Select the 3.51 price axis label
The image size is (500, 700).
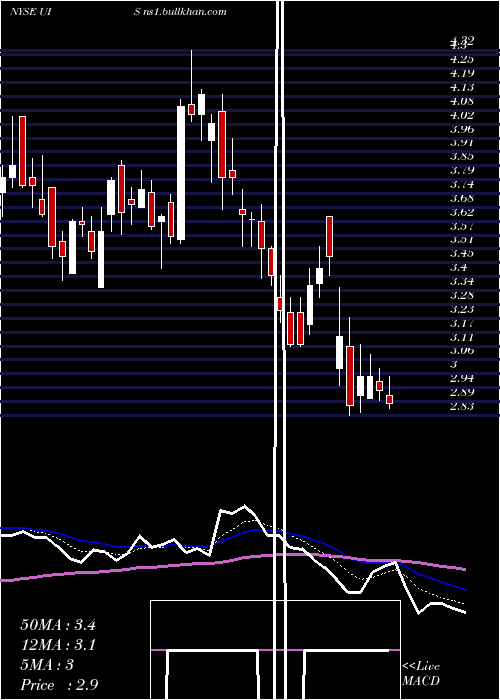coord(462,240)
